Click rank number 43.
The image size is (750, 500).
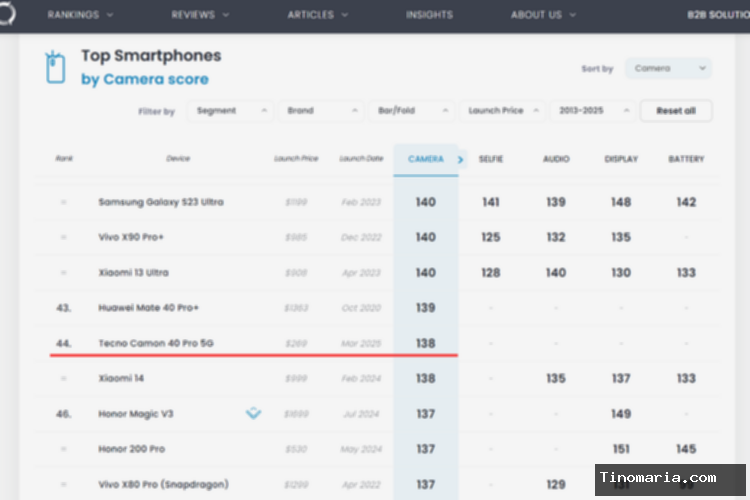[64, 308]
